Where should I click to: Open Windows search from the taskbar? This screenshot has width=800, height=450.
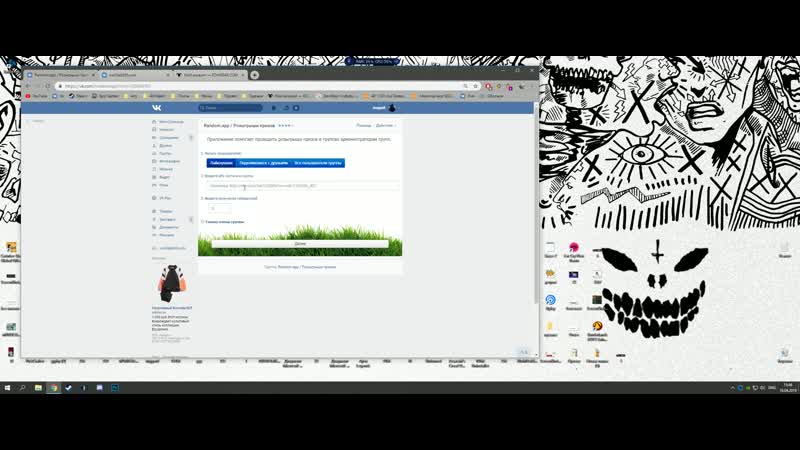coord(22,388)
